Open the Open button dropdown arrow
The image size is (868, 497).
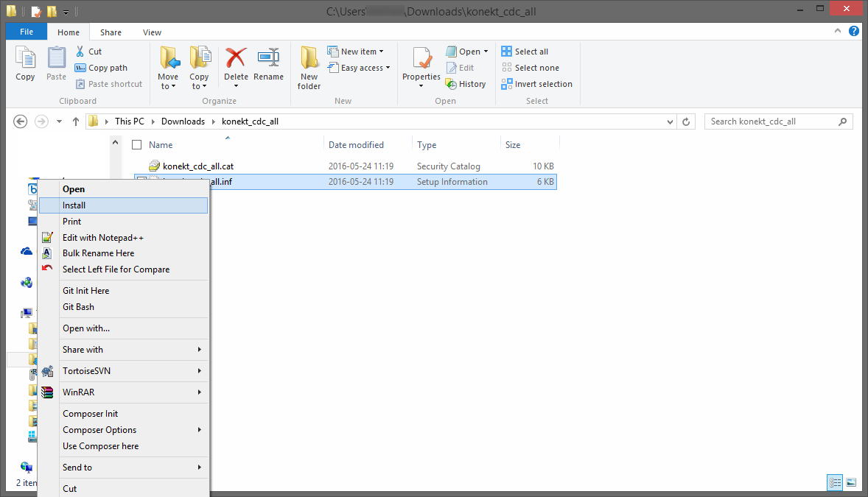point(486,52)
